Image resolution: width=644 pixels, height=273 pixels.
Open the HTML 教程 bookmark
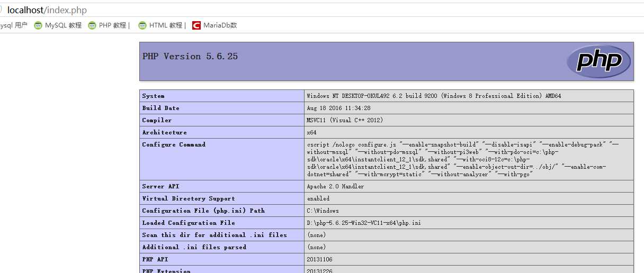coord(162,25)
